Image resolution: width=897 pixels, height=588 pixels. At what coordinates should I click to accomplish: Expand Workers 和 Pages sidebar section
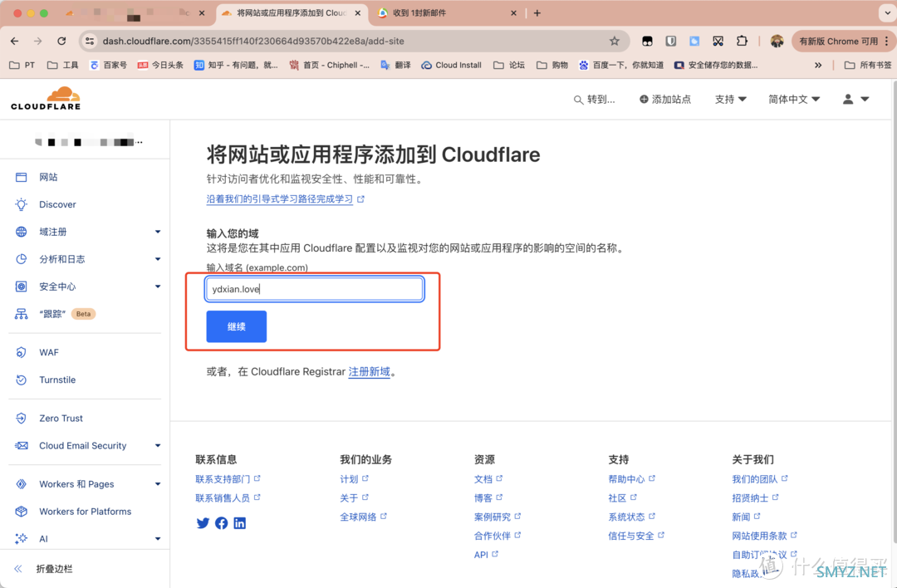(x=157, y=484)
